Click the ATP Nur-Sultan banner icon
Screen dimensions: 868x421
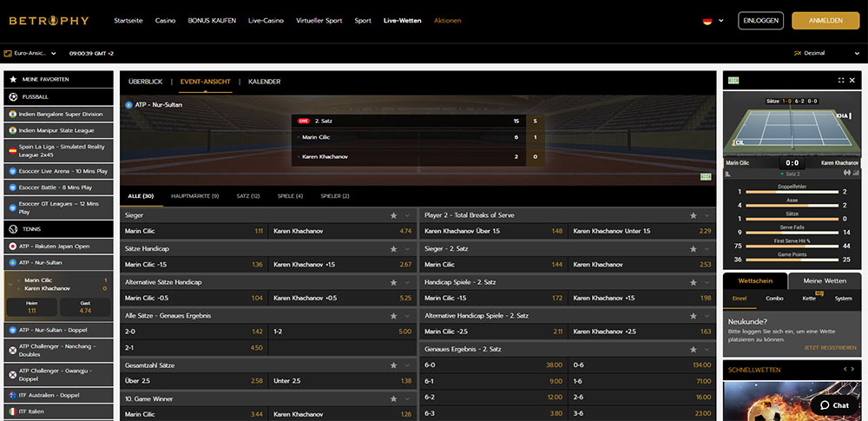[129, 104]
